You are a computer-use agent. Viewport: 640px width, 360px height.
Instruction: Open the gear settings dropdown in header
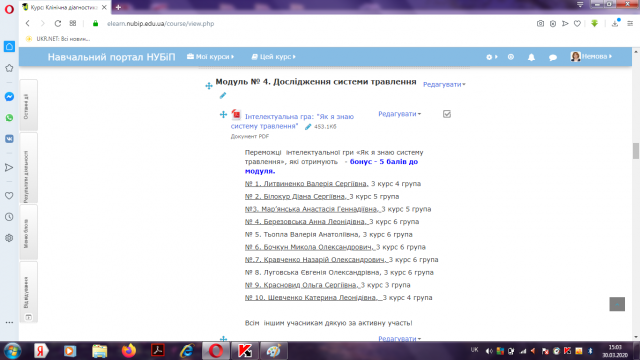491,57
